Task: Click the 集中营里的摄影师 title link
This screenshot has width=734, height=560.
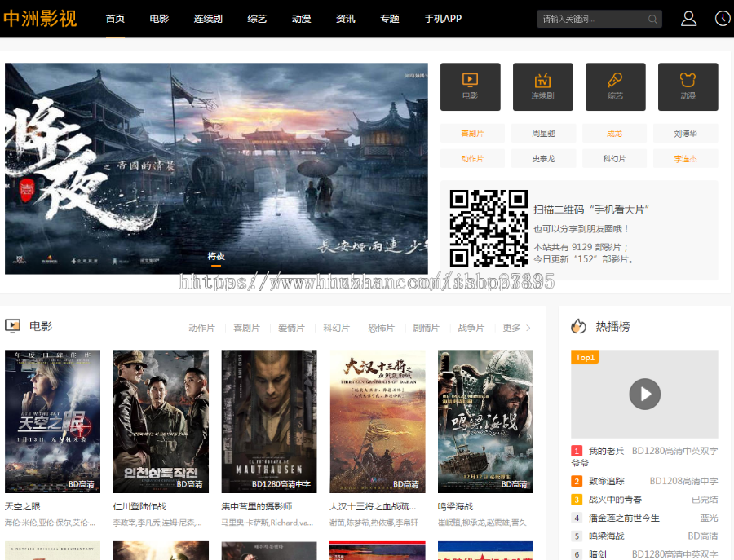Action: point(257,506)
